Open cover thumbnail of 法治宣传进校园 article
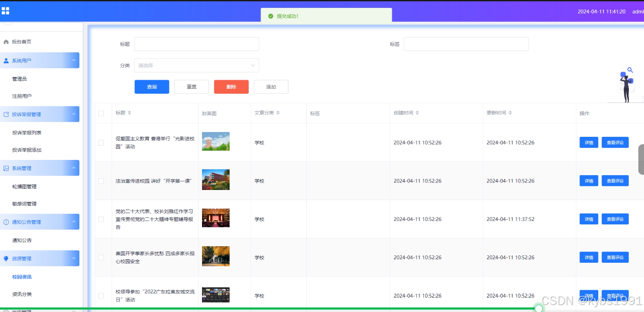Image resolution: width=644 pixels, height=312 pixels. (x=216, y=180)
